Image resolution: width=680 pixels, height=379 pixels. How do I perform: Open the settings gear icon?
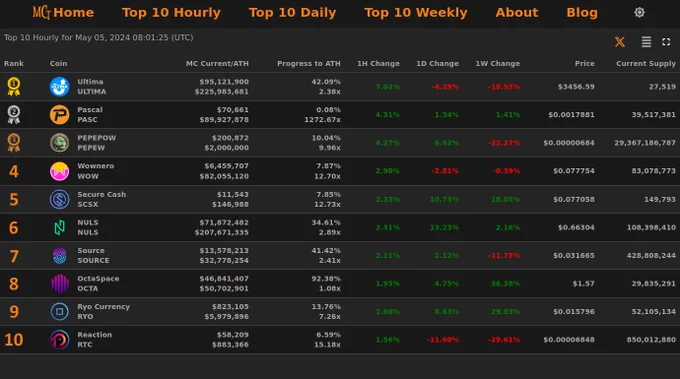point(639,13)
